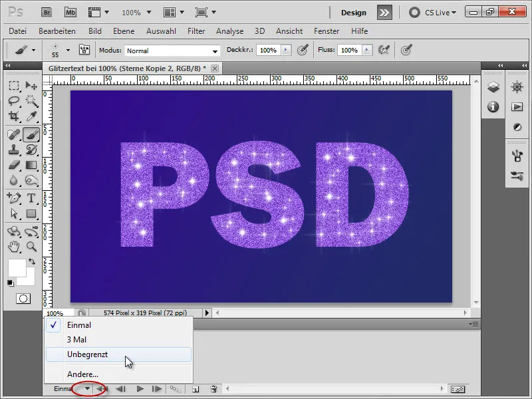This screenshot has height=399, width=532.
Task: Select the History Brush tool
Action: click(31, 150)
